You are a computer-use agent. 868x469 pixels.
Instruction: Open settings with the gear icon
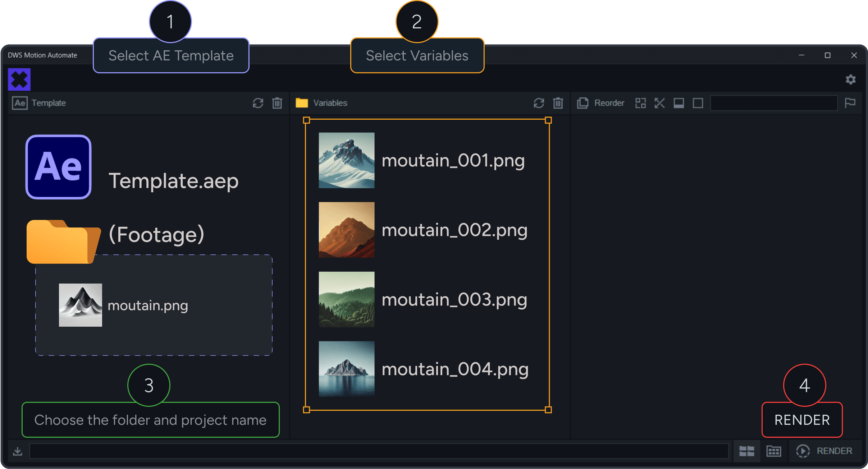850,79
